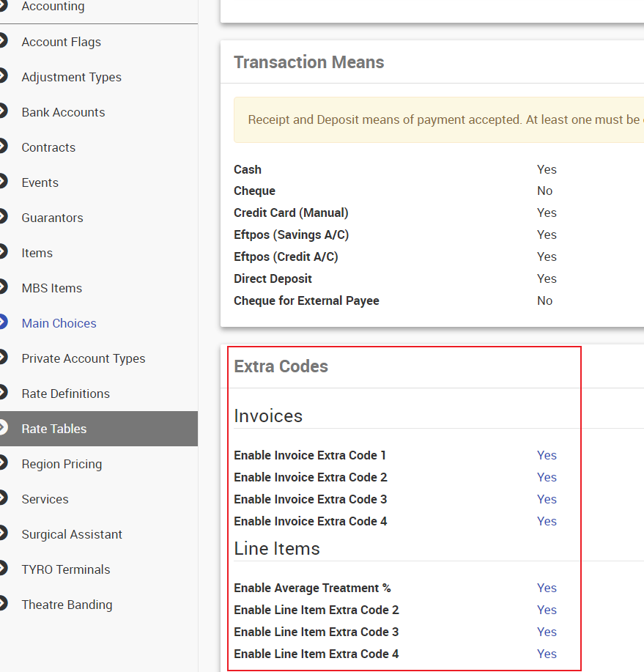This screenshot has width=644, height=672.
Task: Click the arrow icon next to Theatre Banding
Action: (3, 605)
